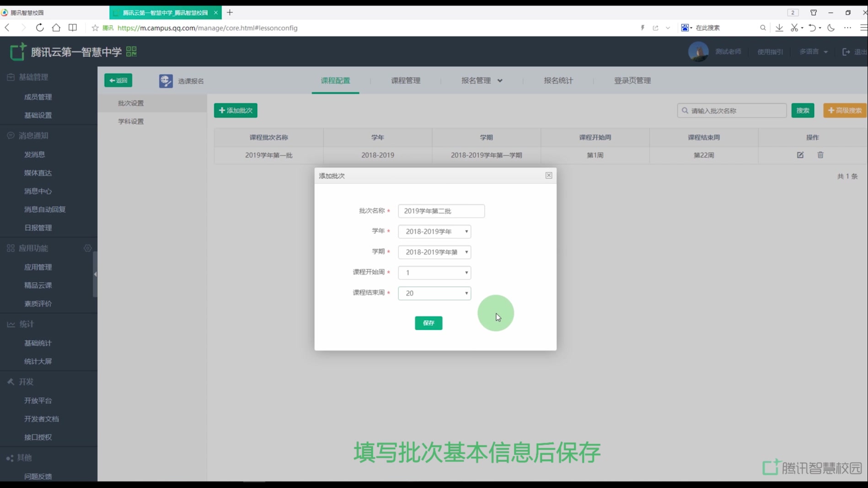Viewport: 868px width, 488px height.
Task: Open 精品云课 in sidebar
Action: click(38, 286)
